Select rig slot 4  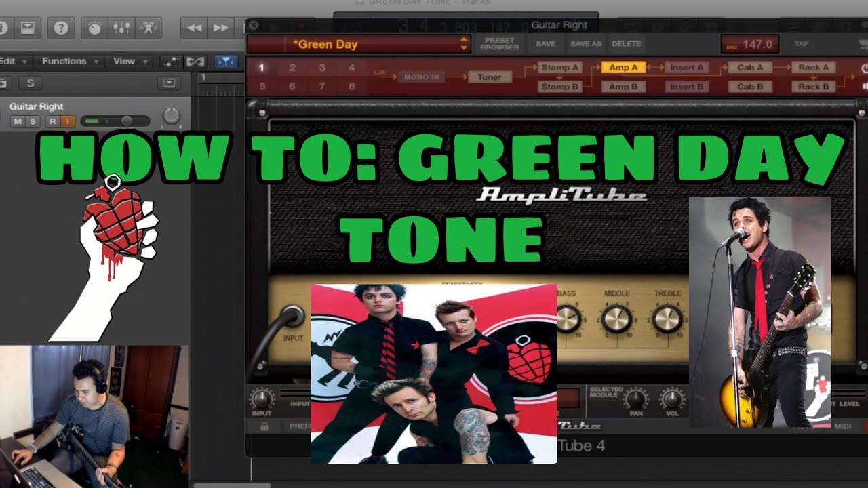tap(352, 68)
